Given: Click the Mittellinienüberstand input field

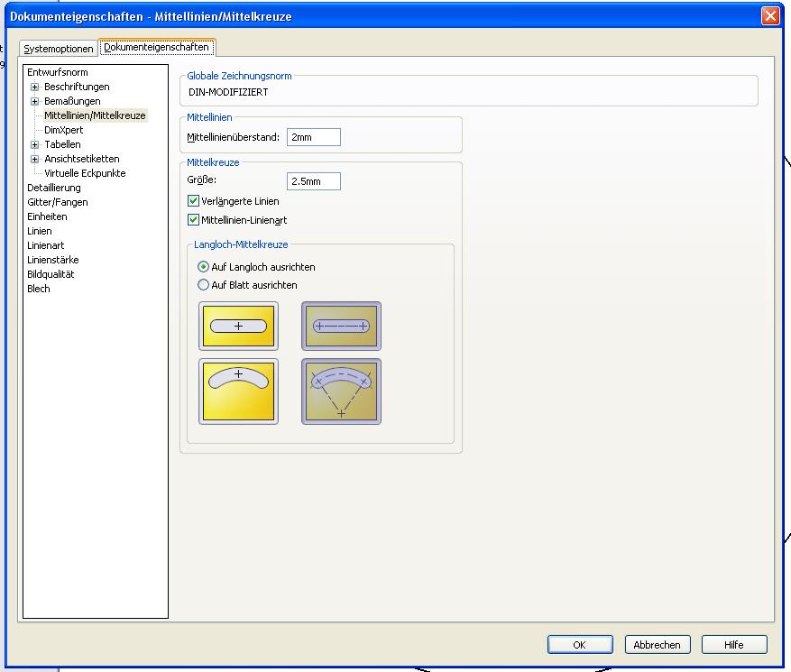Looking at the screenshot, I should (313, 137).
